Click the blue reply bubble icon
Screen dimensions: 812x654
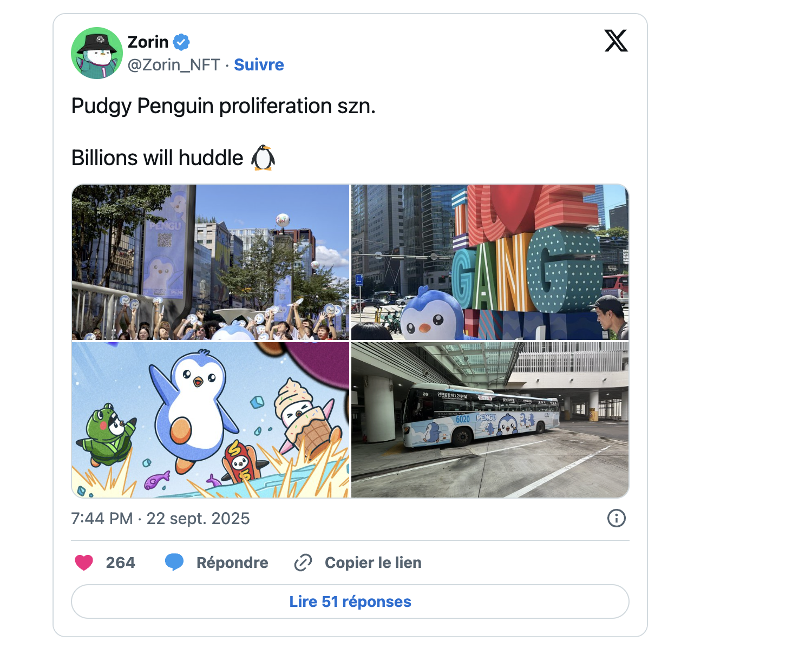174,563
